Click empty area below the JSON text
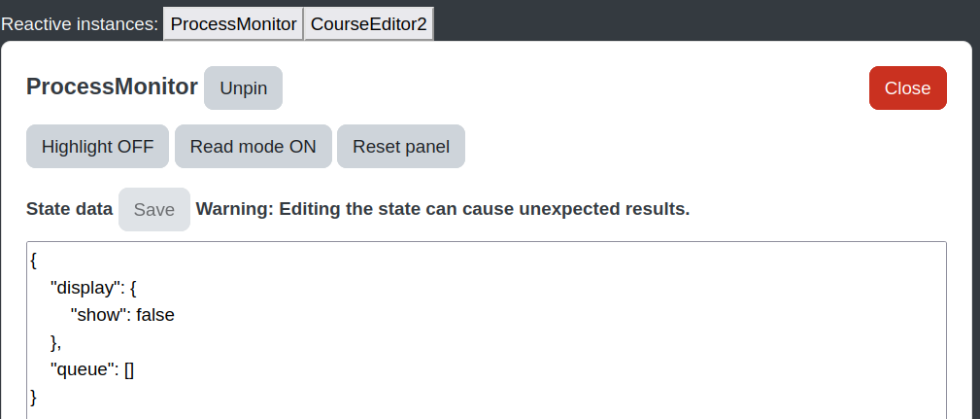This screenshot has height=419, width=980. coord(487,413)
